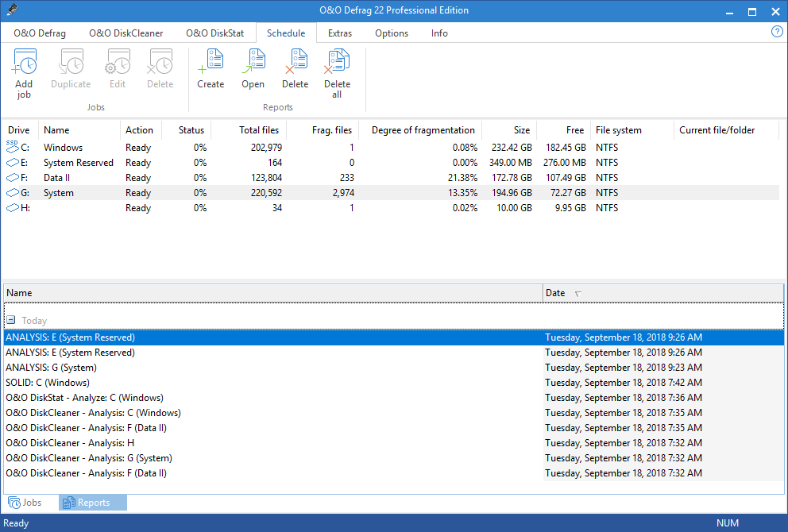Viewport: 788px width, 532px height.
Task: Switch to the Jobs bottom tab
Action: (25, 503)
